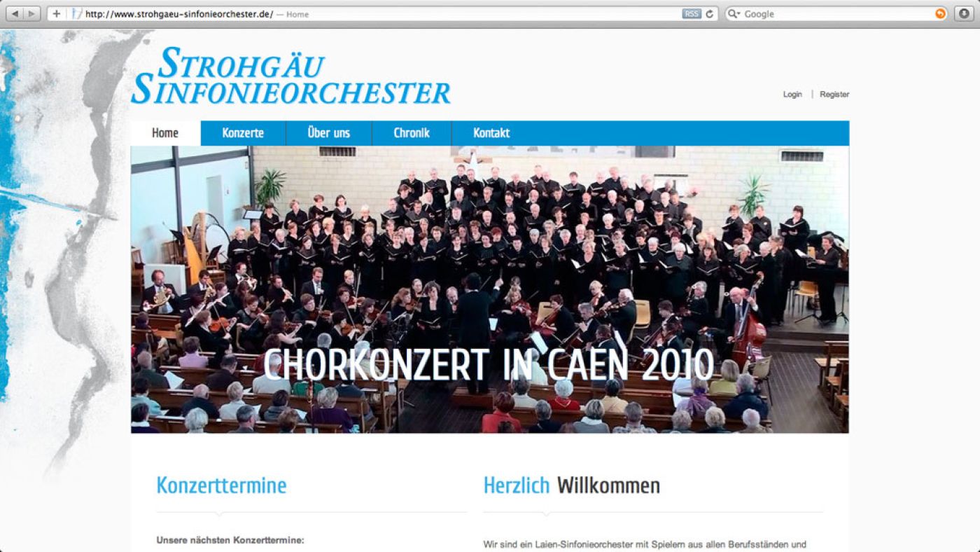Follow the Register link
The image size is (980, 552).
pos(834,95)
